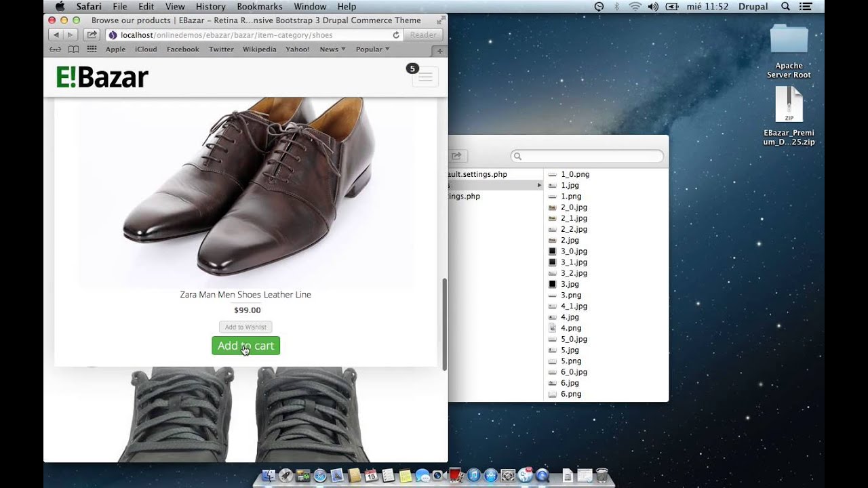Open the Top Sites grid icon
868x488 pixels.
pyautogui.click(x=92, y=49)
